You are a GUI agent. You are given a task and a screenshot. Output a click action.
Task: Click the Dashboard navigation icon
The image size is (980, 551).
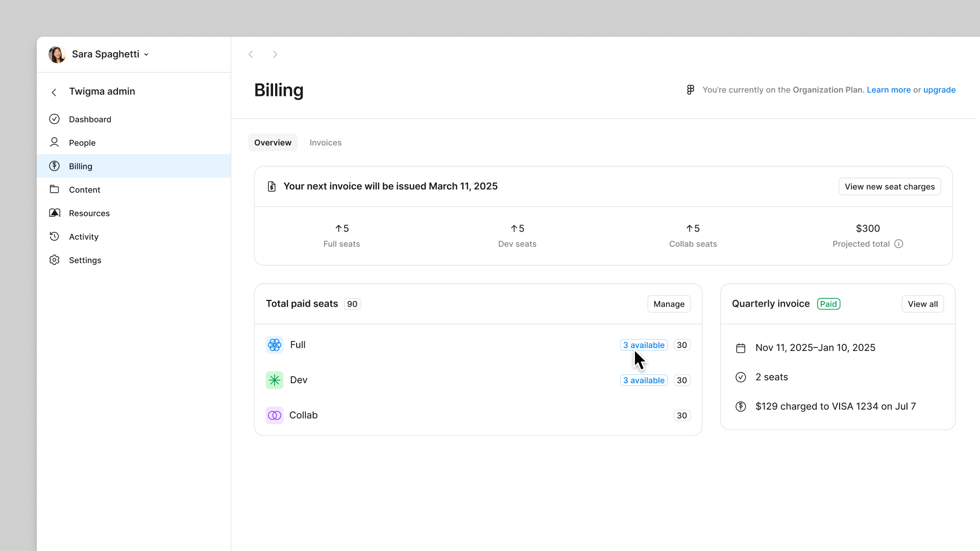point(55,119)
